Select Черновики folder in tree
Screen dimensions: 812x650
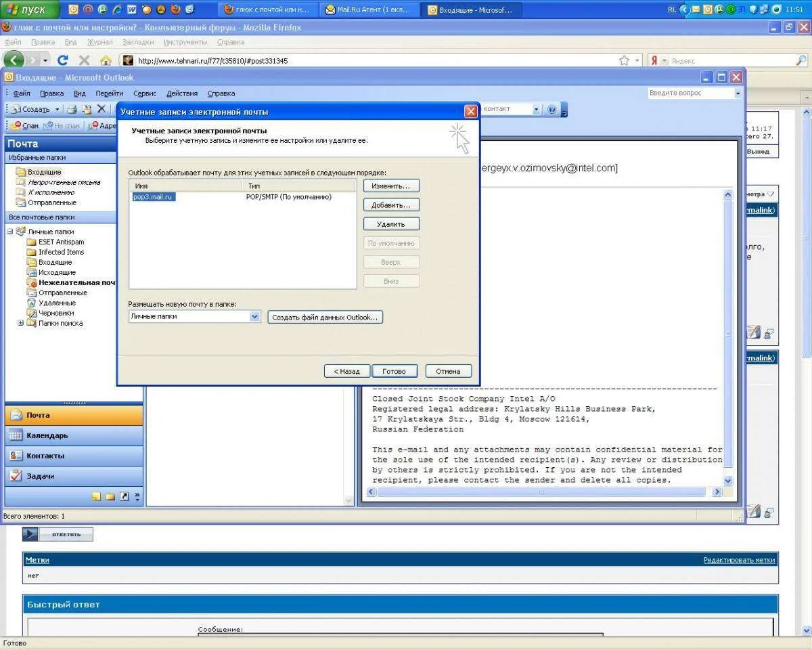pos(50,313)
